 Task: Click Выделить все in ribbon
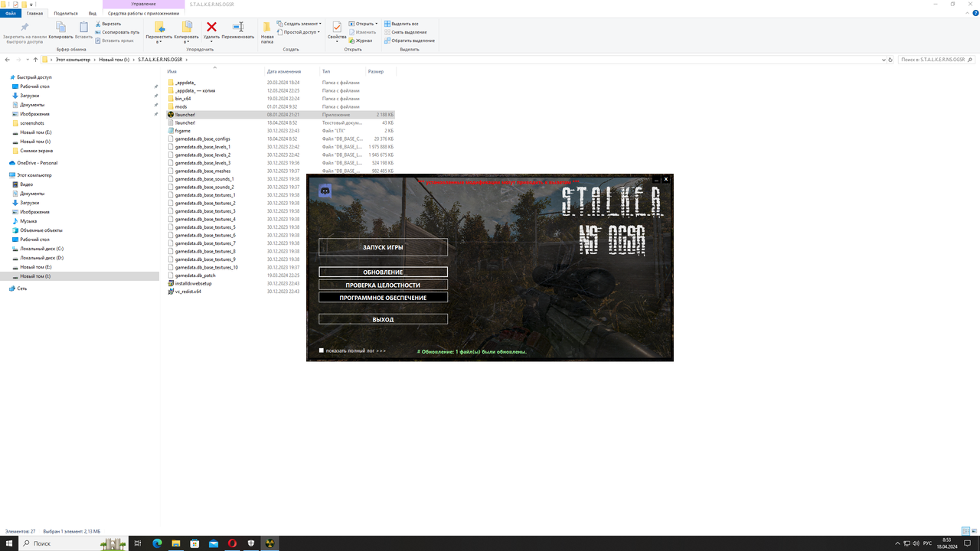click(401, 24)
